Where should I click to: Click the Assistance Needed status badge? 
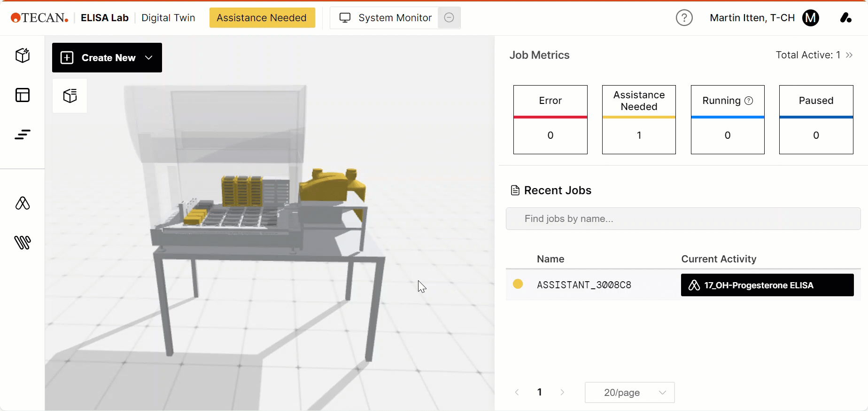click(x=262, y=18)
